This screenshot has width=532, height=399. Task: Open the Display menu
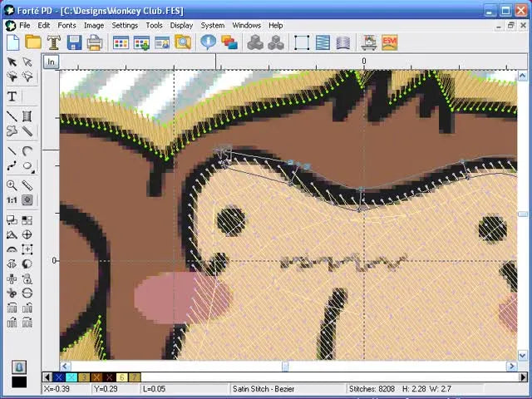181,26
